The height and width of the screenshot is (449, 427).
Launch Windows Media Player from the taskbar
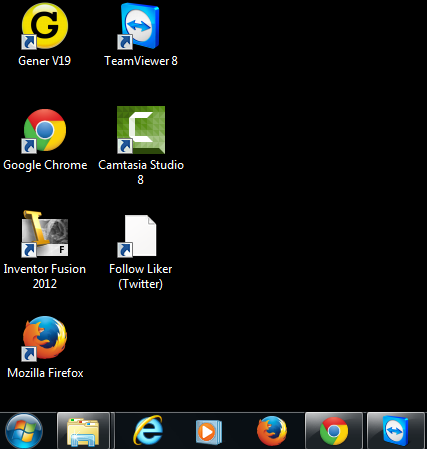[209, 432]
